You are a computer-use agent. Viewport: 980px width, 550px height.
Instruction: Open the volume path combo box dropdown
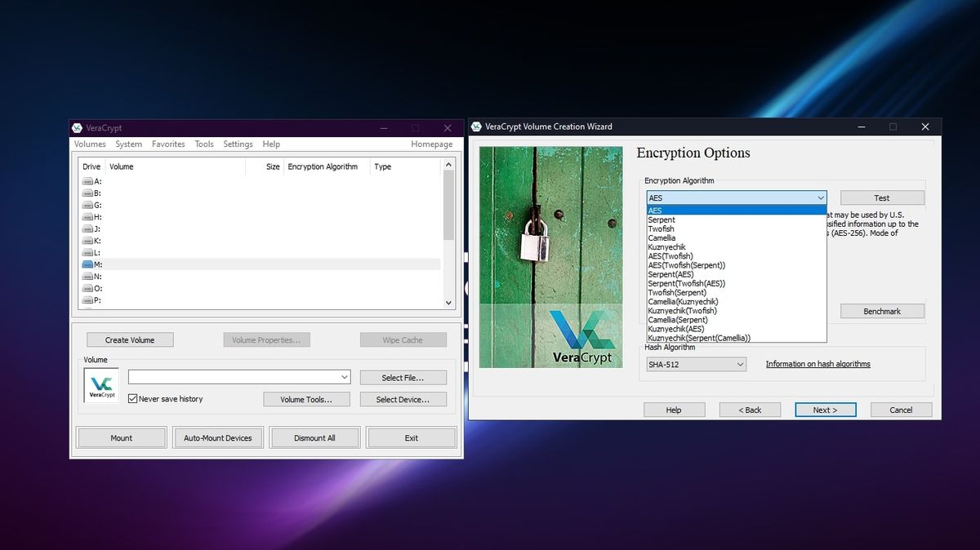coord(344,377)
